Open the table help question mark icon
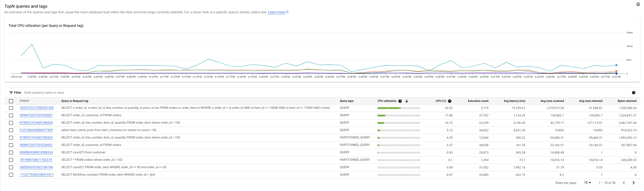This screenshot has height=191, width=644. [x=633, y=93]
